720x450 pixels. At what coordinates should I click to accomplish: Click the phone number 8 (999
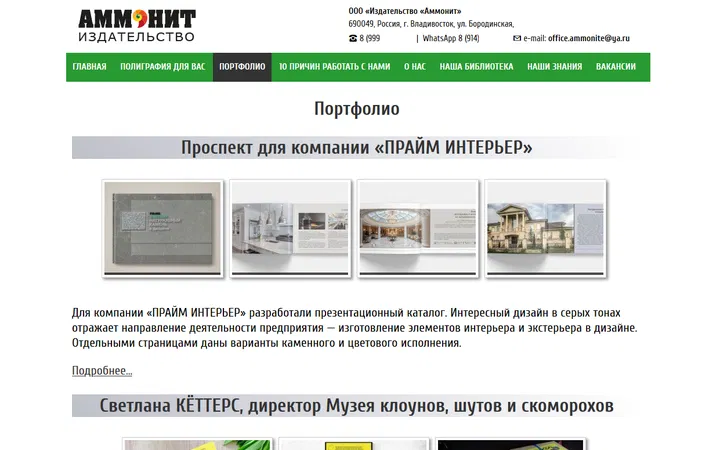click(x=370, y=39)
